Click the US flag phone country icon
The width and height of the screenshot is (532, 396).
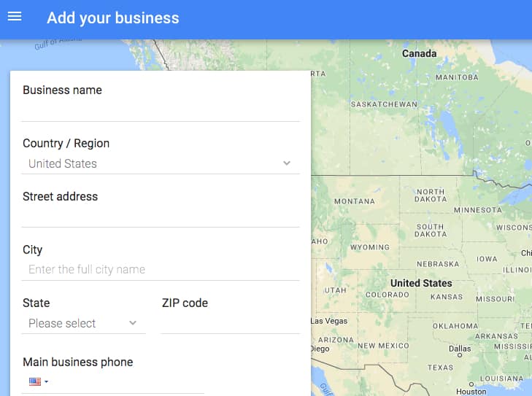tap(34, 381)
